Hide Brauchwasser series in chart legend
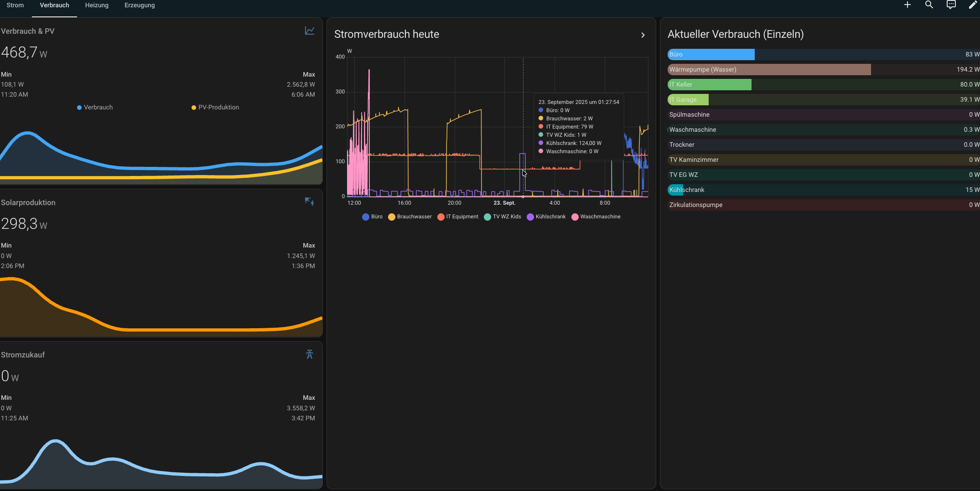Viewport: 980px width, 491px height. click(x=410, y=217)
